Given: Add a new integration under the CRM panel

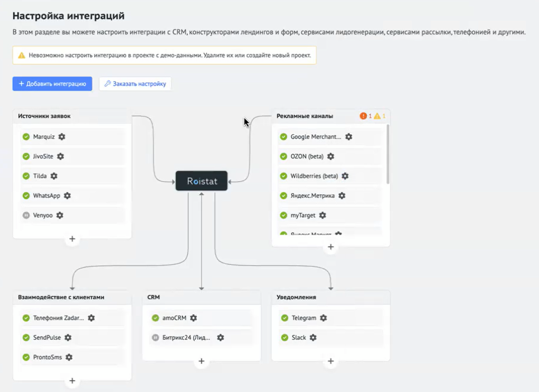Looking at the screenshot, I should [x=201, y=361].
